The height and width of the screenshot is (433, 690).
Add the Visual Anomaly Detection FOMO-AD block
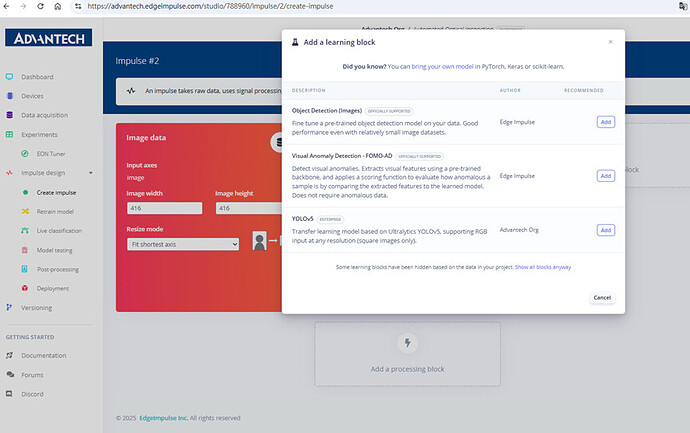[x=606, y=176]
